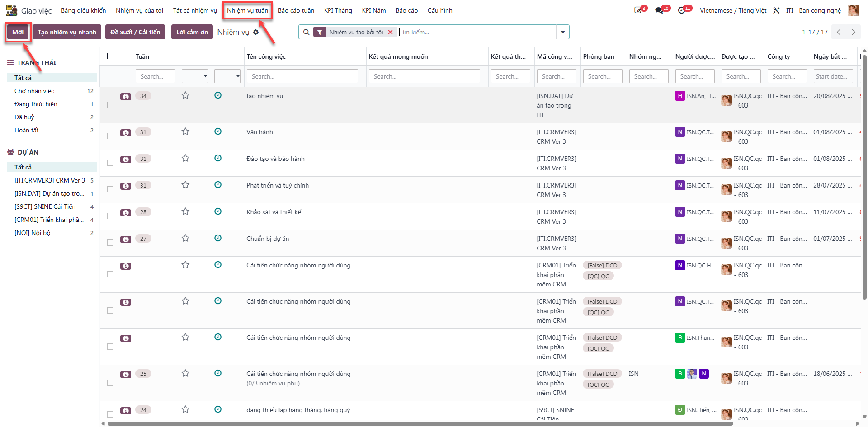Viewport: 868px width, 427px height.
Task: Check the row checkbox for 'Chuẩn bị dự án'
Action: [110, 243]
